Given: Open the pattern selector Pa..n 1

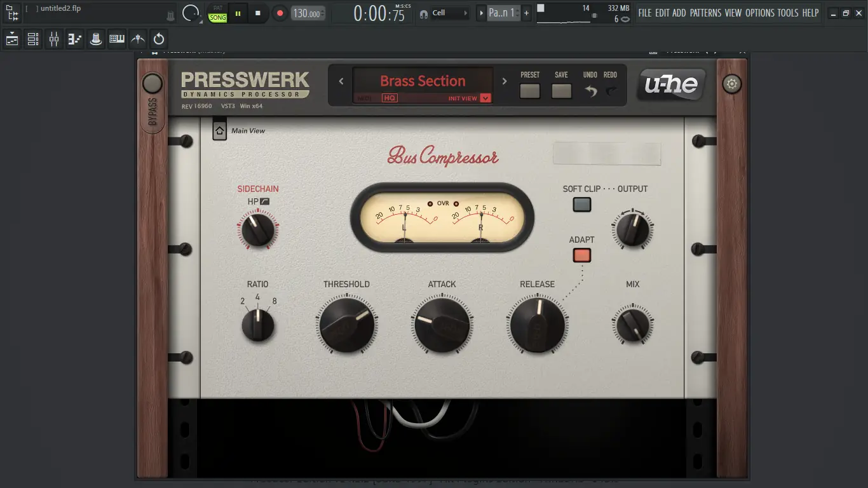Looking at the screenshot, I should coord(503,13).
